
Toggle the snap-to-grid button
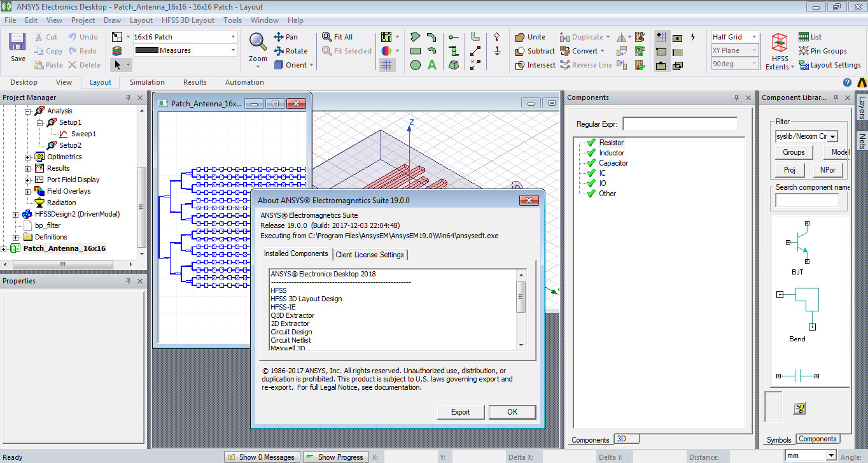coord(661,37)
